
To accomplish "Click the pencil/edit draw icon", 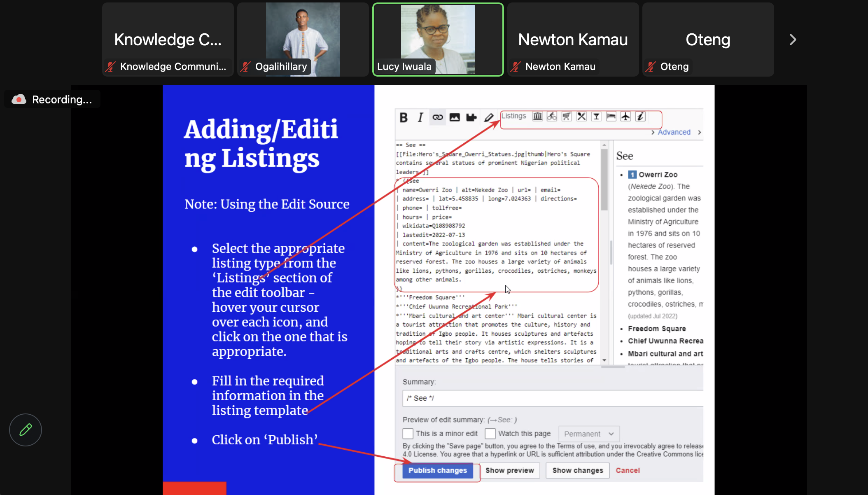I will coord(25,429).
